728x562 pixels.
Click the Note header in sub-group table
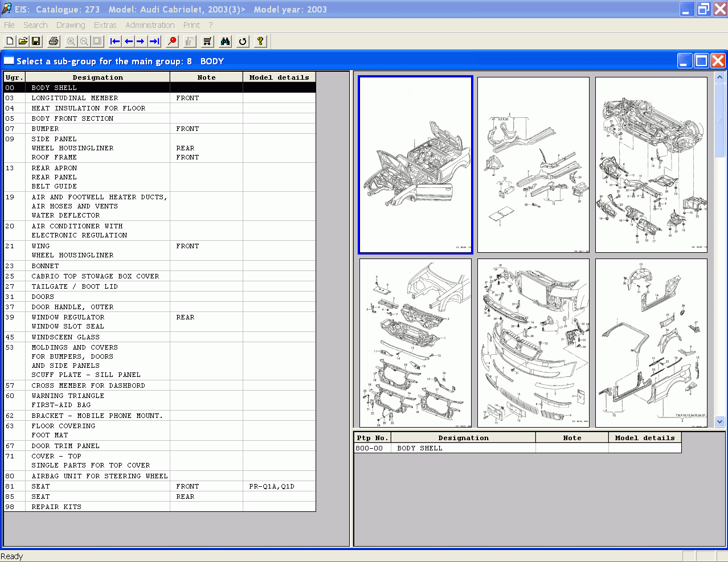tap(206, 77)
